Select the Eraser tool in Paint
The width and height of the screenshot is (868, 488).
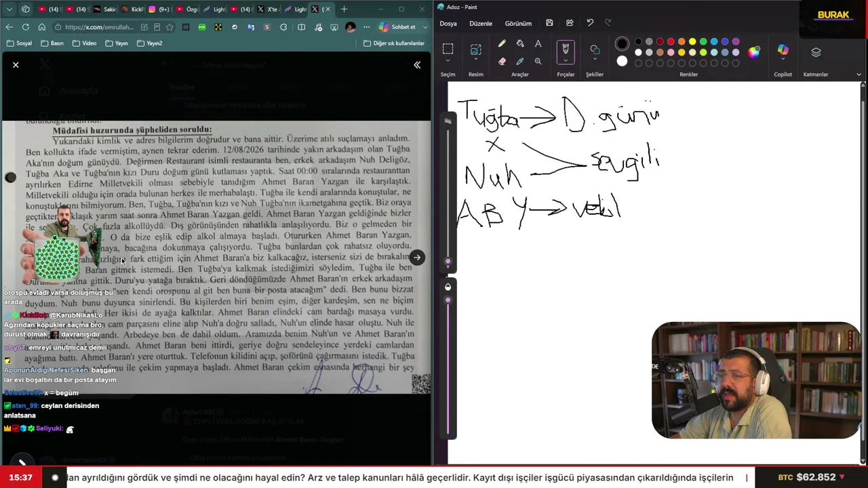tap(502, 61)
